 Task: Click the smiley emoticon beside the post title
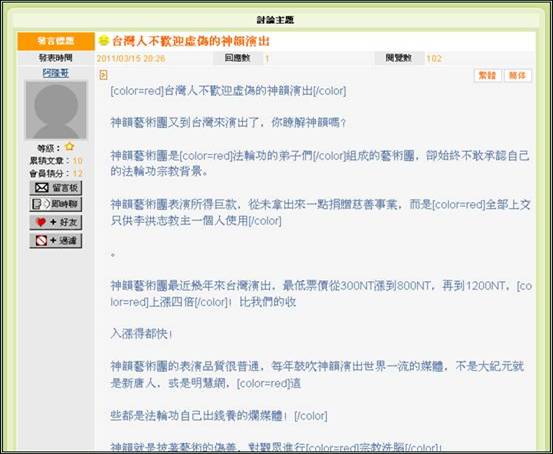[x=103, y=41]
